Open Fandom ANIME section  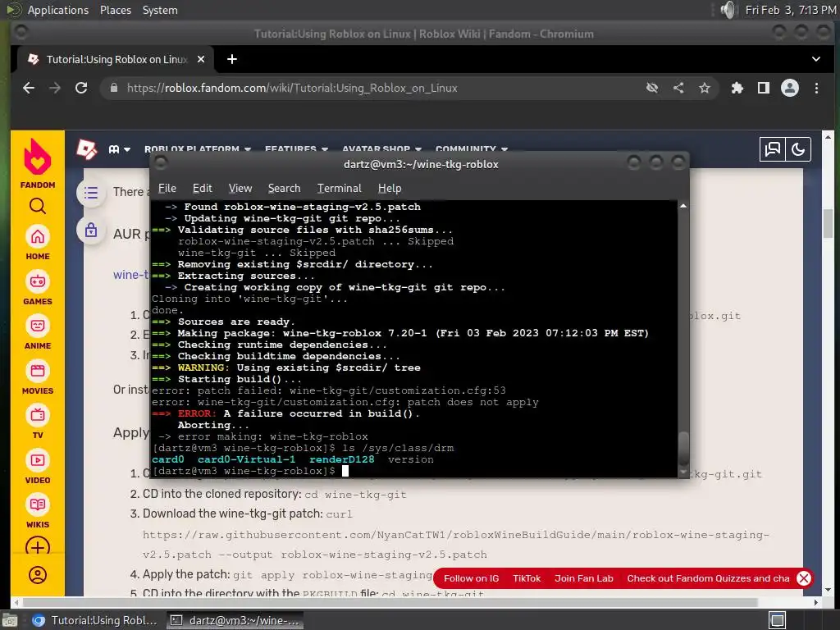click(38, 331)
